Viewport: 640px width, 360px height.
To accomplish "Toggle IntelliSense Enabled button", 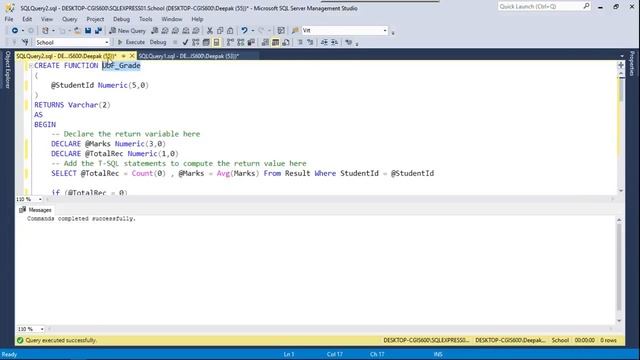I will click(216, 42).
